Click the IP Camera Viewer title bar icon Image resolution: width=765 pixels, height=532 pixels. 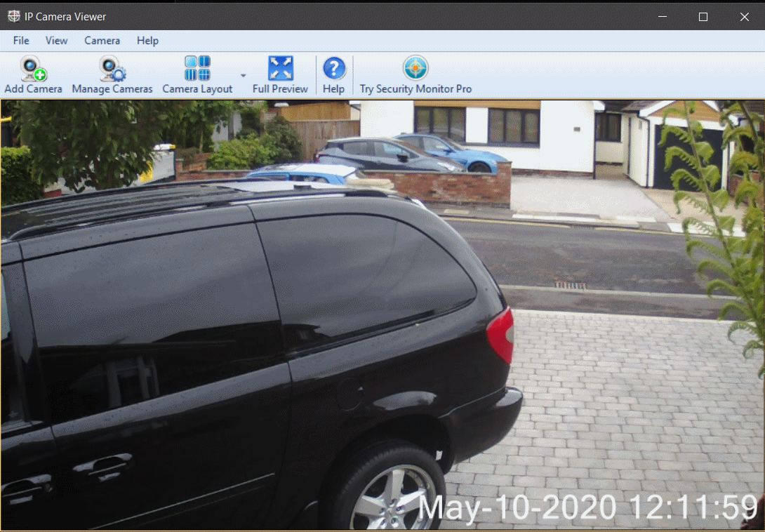coord(13,16)
